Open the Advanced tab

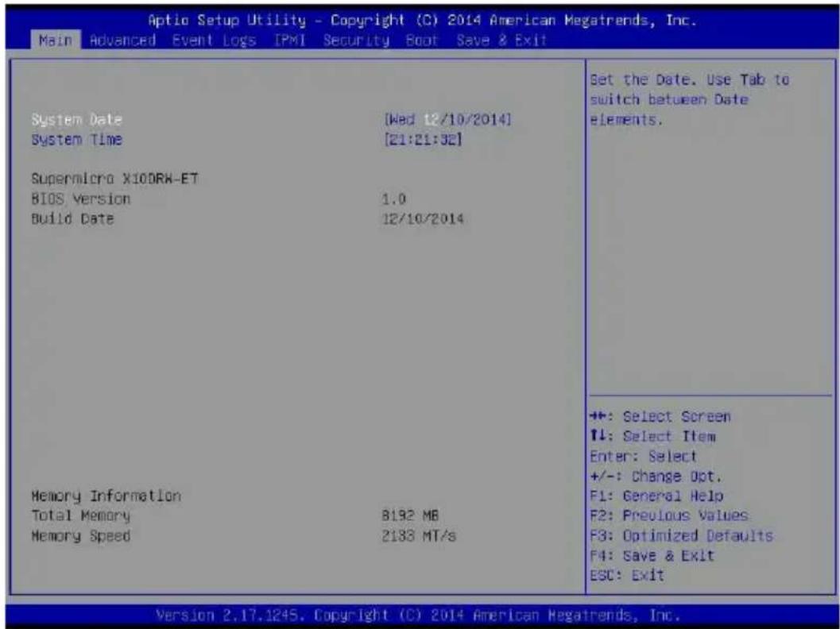122,41
